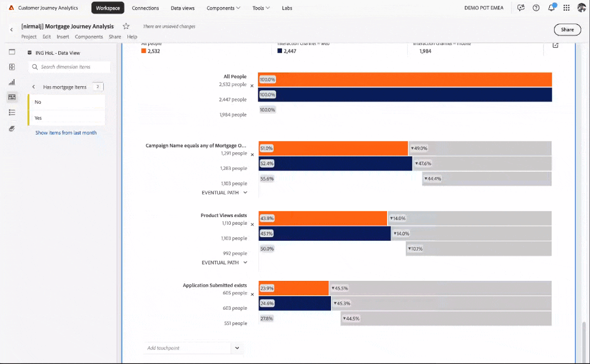Click the orange All people legend swatch
The width and height of the screenshot is (590, 364).
[x=143, y=51]
